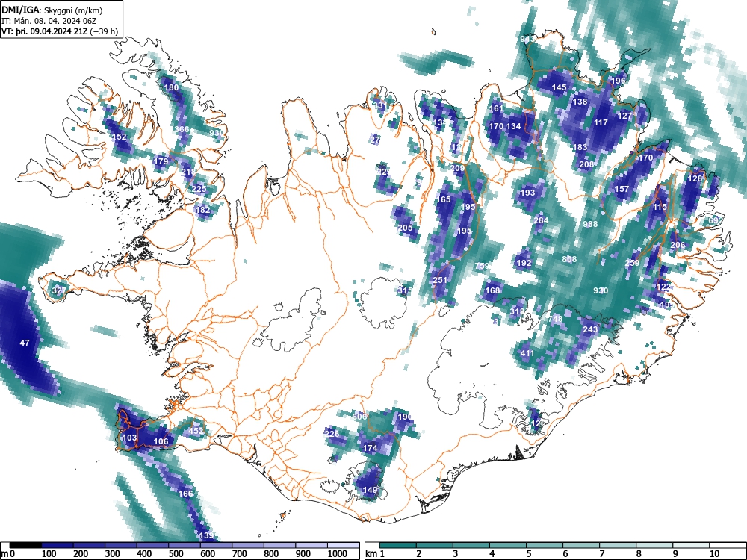This screenshot has width=747, height=560.
Task: Click the '206' visibility value
Action: 678,245
